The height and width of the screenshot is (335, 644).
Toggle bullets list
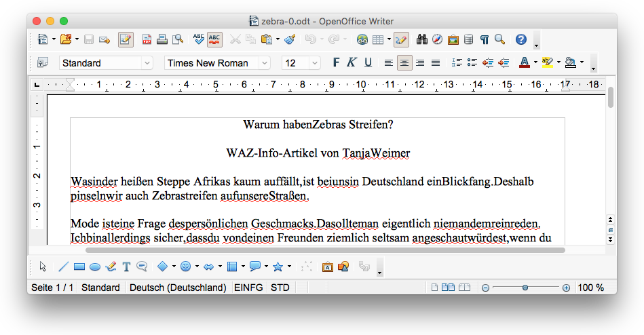472,62
